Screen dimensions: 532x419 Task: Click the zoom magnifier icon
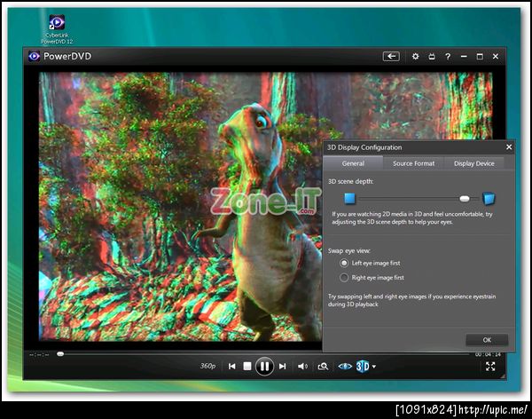(x=323, y=367)
